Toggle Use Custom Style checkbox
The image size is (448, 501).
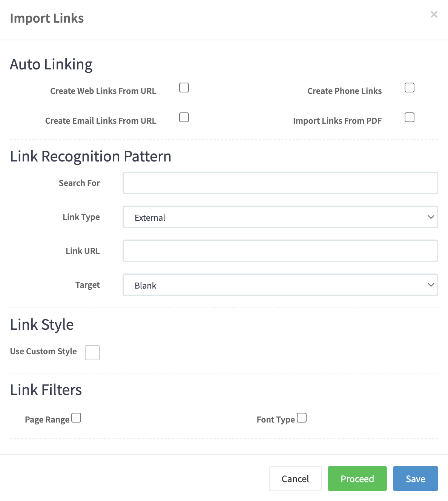click(x=92, y=353)
